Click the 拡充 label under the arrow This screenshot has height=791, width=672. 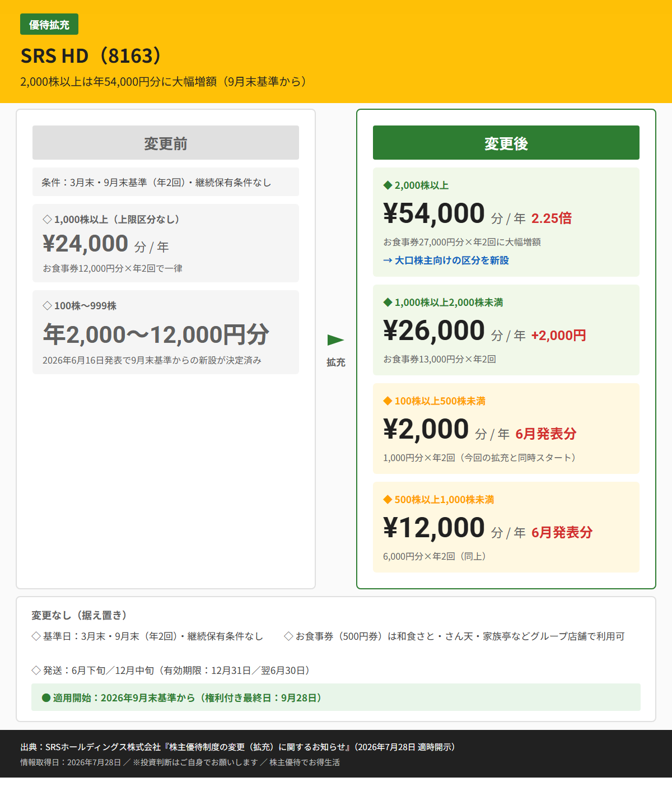[x=336, y=362]
